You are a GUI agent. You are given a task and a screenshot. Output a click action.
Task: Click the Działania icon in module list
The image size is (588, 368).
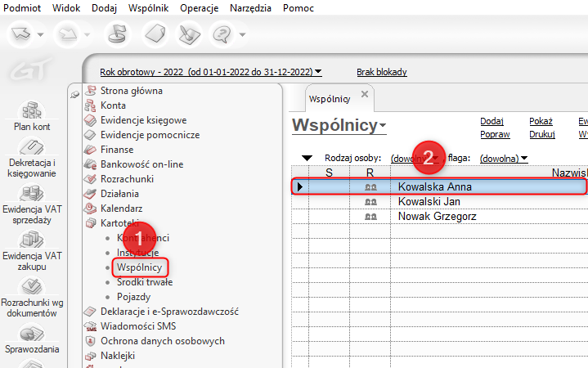tap(90, 194)
